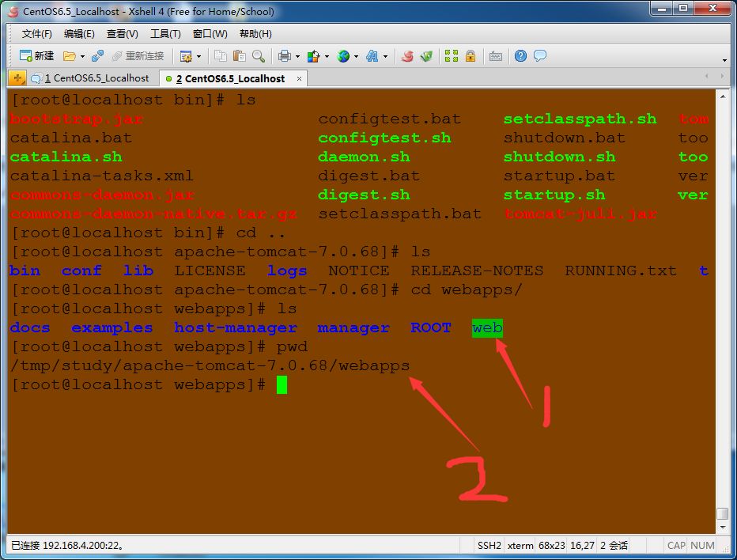Click the chat bubble icon
The width and height of the screenshot is (737, 560).
540,56
